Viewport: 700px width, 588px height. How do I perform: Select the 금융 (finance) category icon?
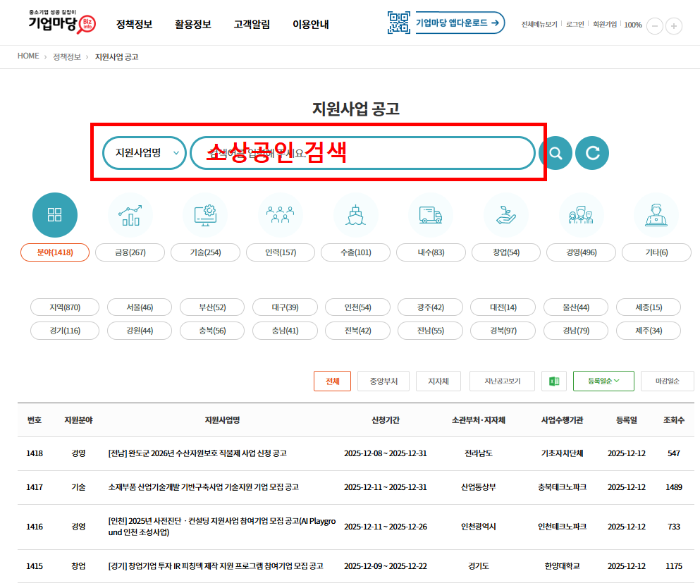click(x=130, y=215)
